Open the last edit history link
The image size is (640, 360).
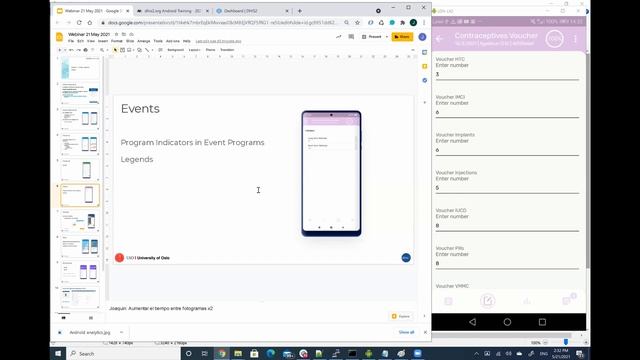(x=218, y=41)
